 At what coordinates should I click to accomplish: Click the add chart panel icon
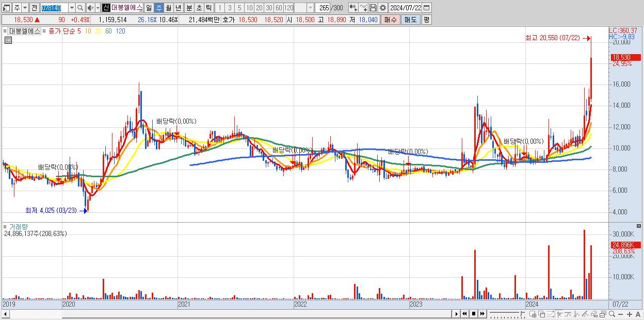click(533, 314)
